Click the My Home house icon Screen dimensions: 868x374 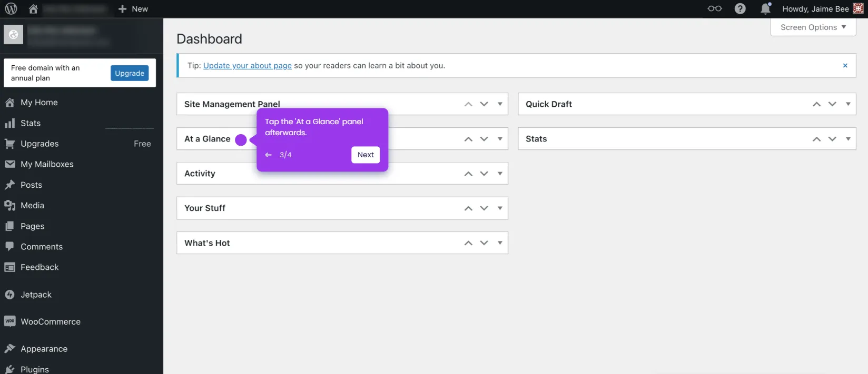(x=10, y=103)
